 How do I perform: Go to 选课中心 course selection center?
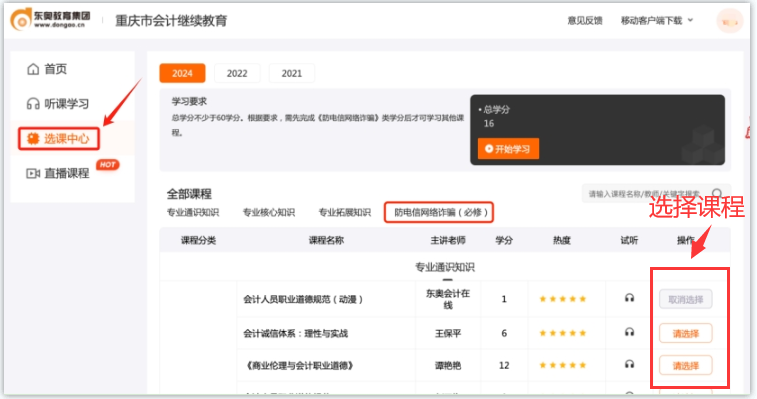[x=59, y=139]
